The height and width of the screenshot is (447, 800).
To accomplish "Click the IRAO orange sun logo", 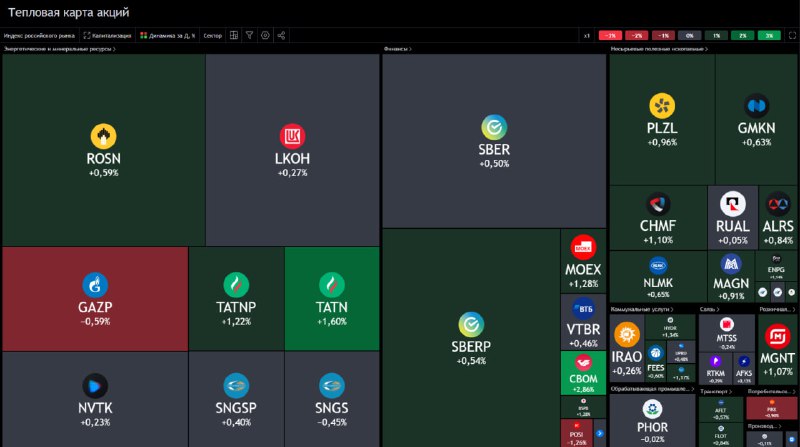I will click(x=627, y=335).
